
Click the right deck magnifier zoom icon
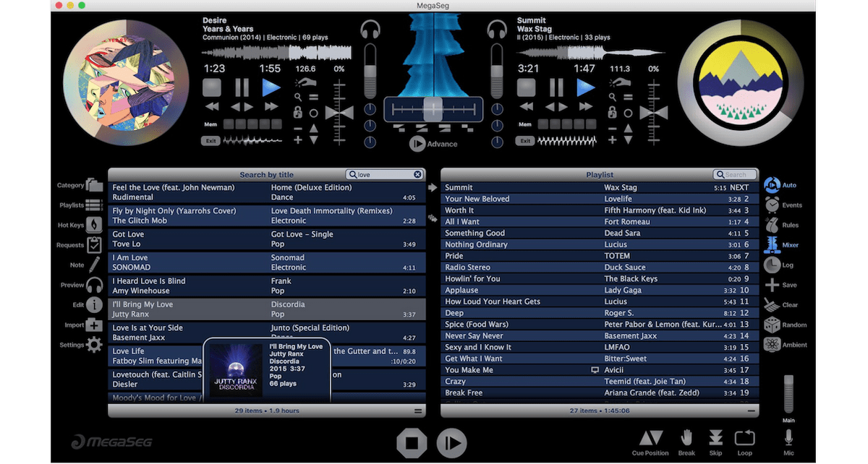[614, 98]
